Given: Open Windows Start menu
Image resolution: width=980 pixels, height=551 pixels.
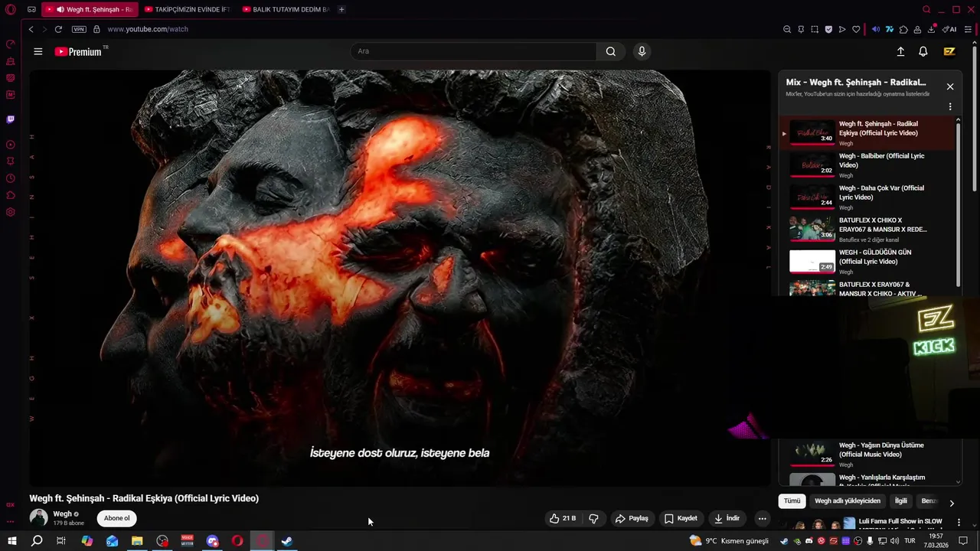Looking at the screenshot, I should click(x=11, y=541).
